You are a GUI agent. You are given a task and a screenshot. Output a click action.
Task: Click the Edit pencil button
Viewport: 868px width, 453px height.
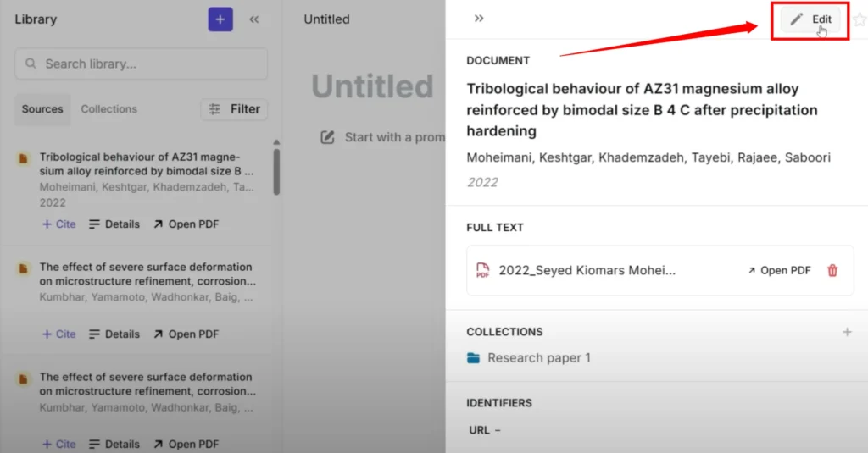811,19
